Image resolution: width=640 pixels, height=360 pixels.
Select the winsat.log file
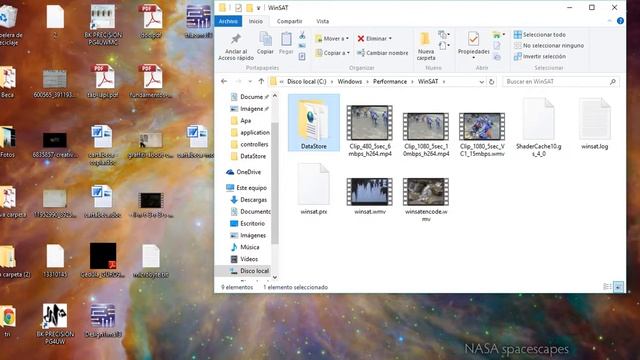point(595,123)
